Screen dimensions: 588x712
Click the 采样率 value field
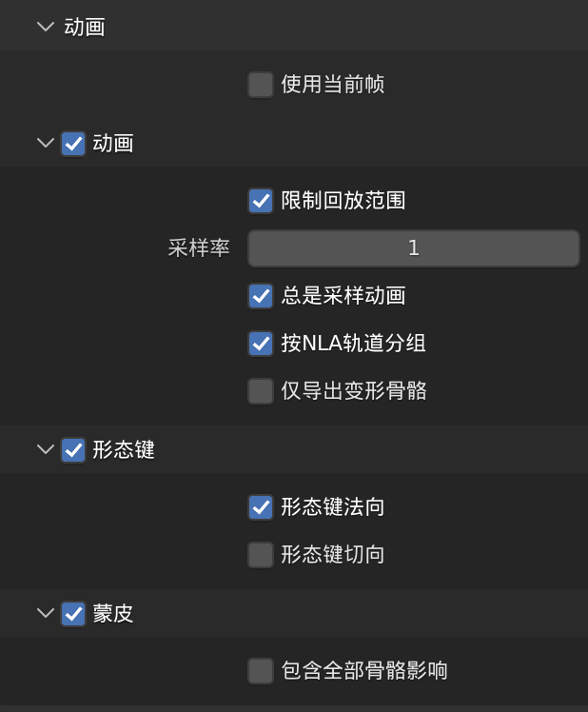point(413,248)
